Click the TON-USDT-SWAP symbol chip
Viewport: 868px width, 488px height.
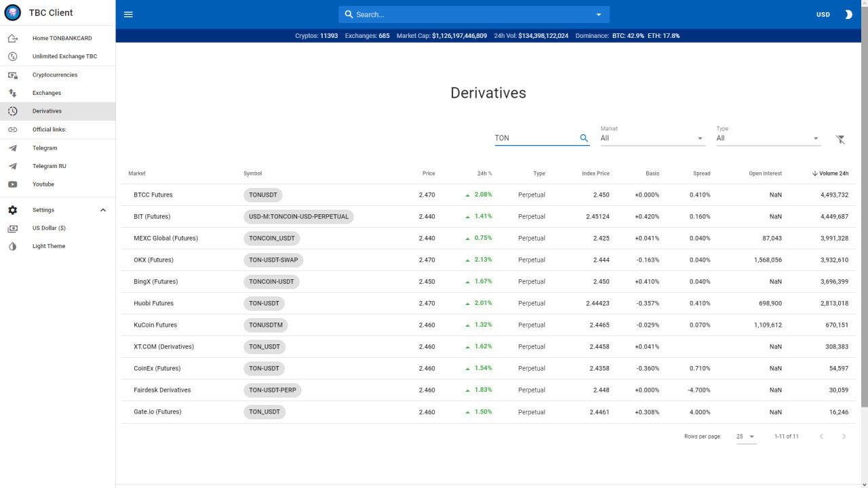tap(273, 260)
